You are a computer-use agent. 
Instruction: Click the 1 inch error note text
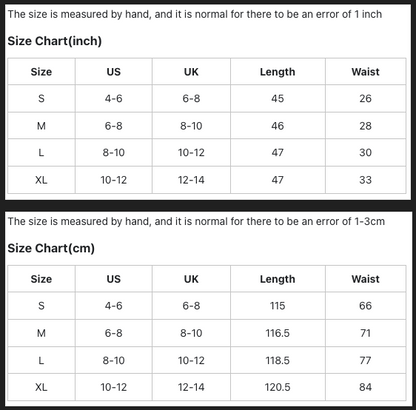point(195,14)
